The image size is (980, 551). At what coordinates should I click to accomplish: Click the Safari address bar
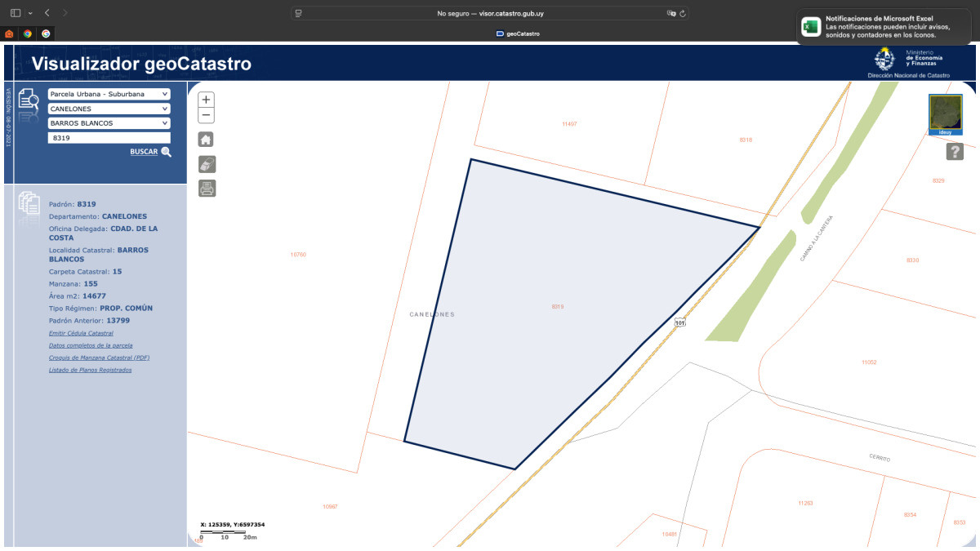pyautogui.click(x=490, y=13)
